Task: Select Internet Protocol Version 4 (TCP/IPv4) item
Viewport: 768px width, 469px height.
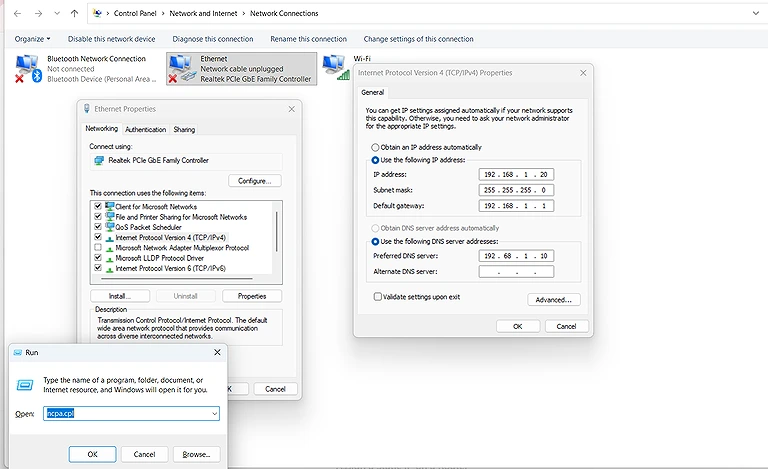Action: click(170, 237)
